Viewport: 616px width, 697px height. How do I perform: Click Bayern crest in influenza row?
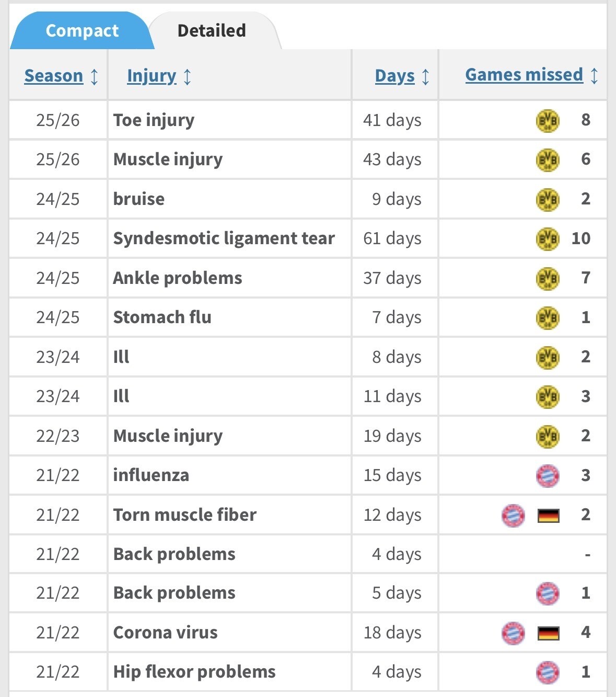(548, 476)
